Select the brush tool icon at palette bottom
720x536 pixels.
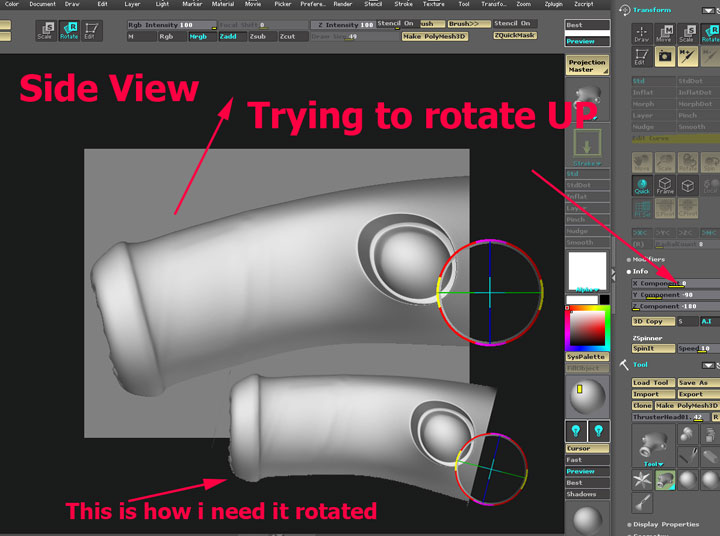coord(642,502)
